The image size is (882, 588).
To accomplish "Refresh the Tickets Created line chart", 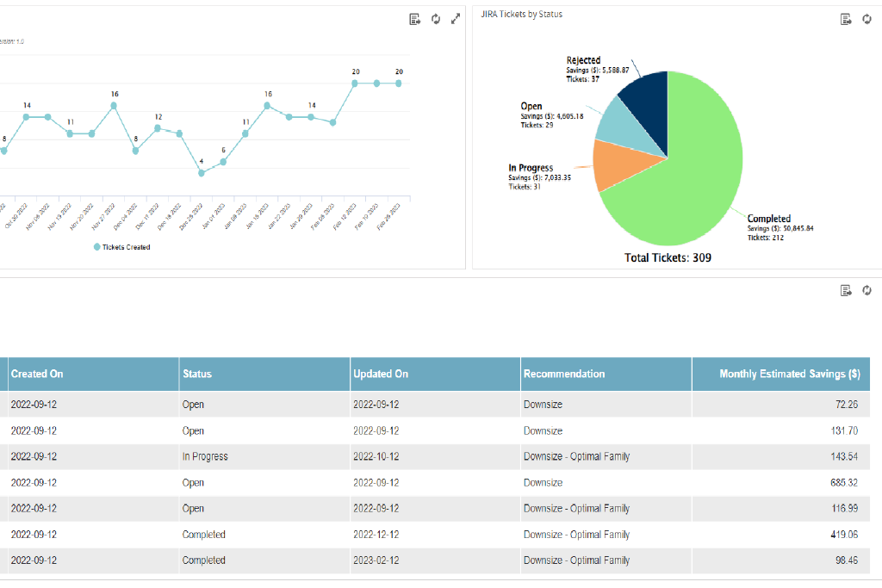I will click(436, 18).
